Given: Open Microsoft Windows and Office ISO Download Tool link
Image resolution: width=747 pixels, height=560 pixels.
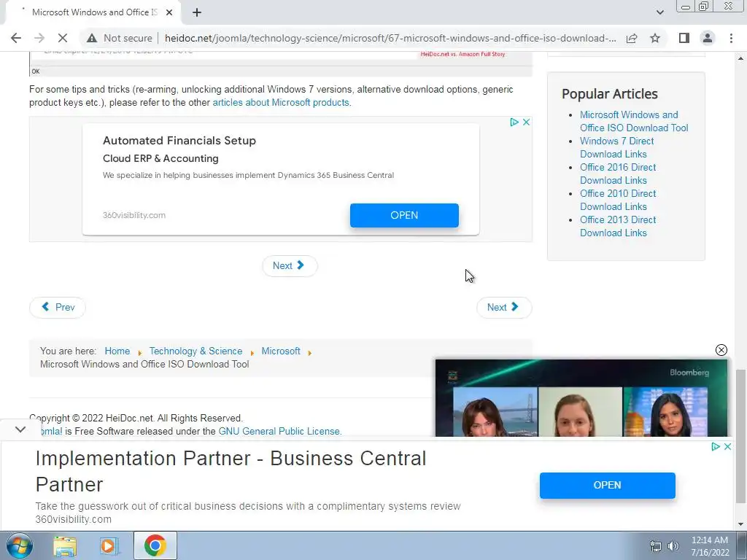Looking at the screenshot, I should point(634,121).
